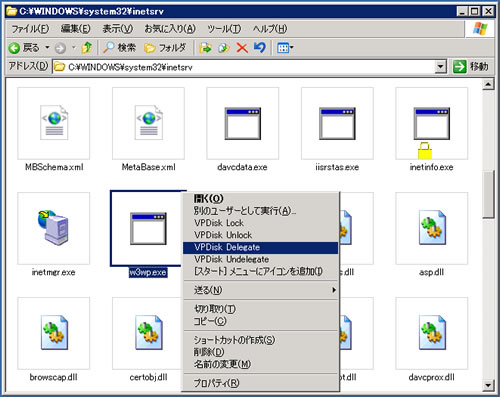Choose Rename (名前の変更) in the context menu

pyautogui.click(x=260, y=364)
